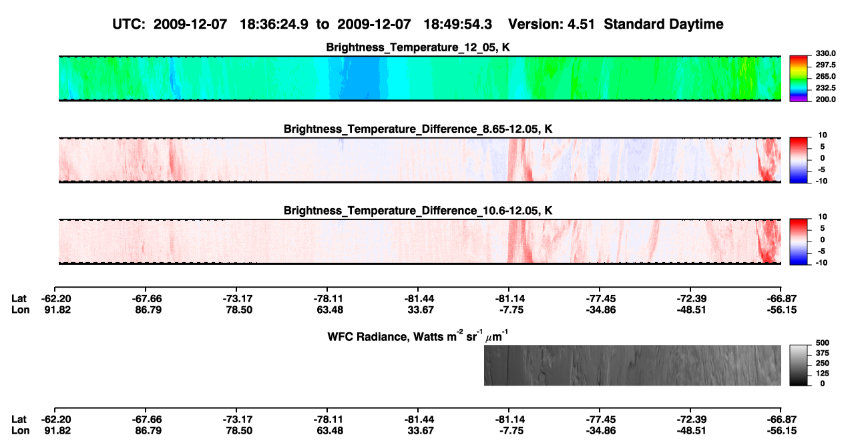Click upper axis longitude value -56.15
Viewport: 868px width, 445px height.
pyautogui.click(x=781, y=310)
